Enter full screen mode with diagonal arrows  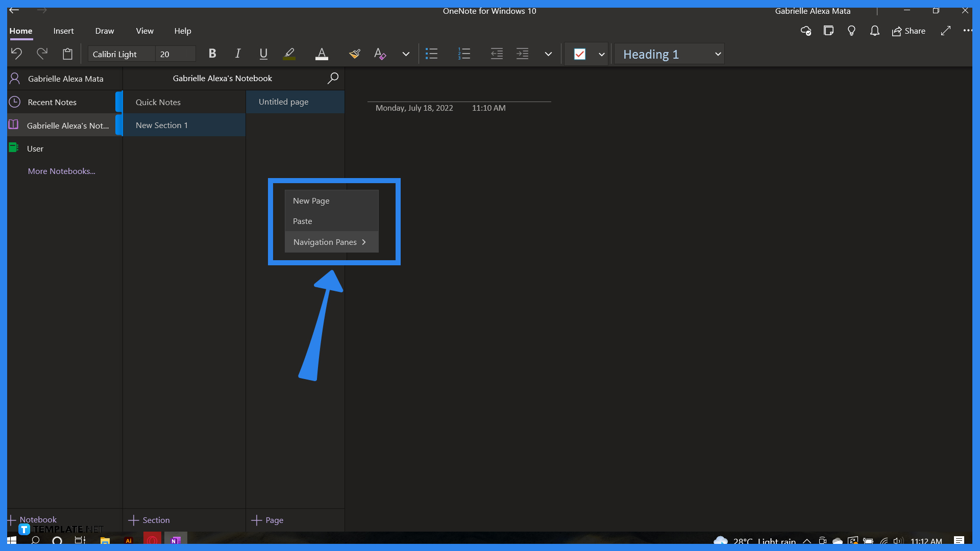(x=946, y=31)
